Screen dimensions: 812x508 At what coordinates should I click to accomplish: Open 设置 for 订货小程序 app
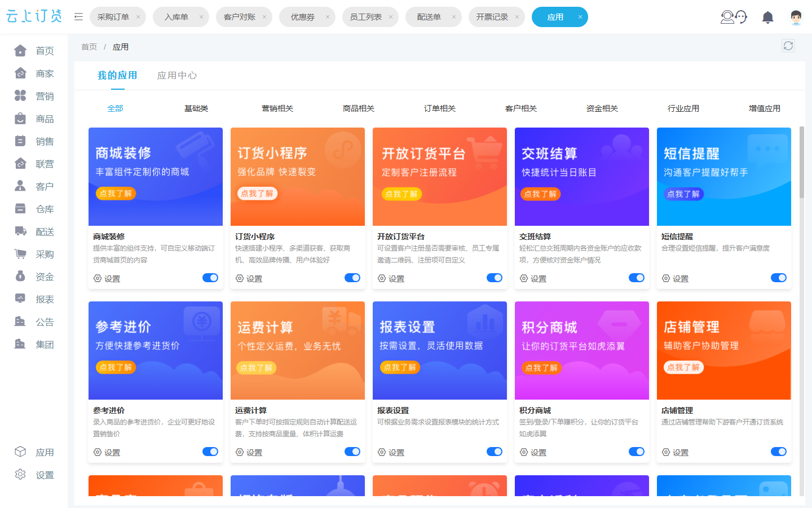[249, 278]
